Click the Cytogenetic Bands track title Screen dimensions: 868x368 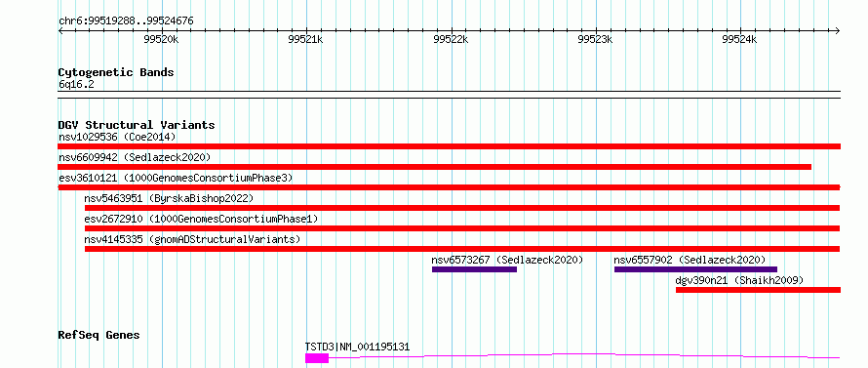[x=116, y=72]
